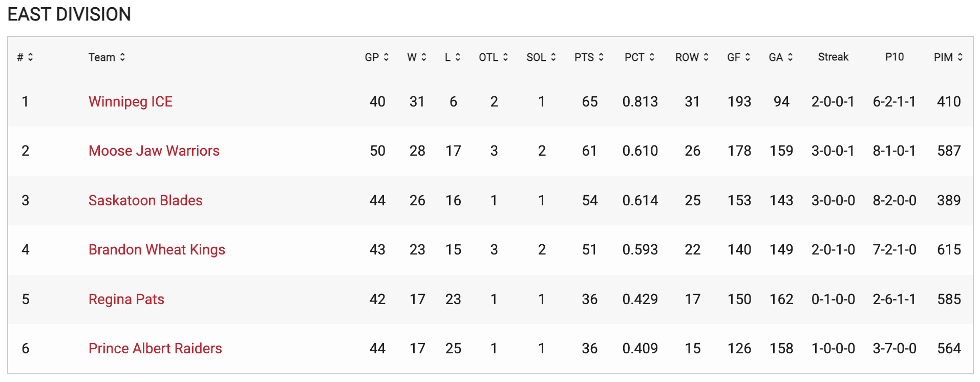The width and height of the screenshot is (980, 382).
Task: Click the W column sort arrows
Action: pos(424,57)
